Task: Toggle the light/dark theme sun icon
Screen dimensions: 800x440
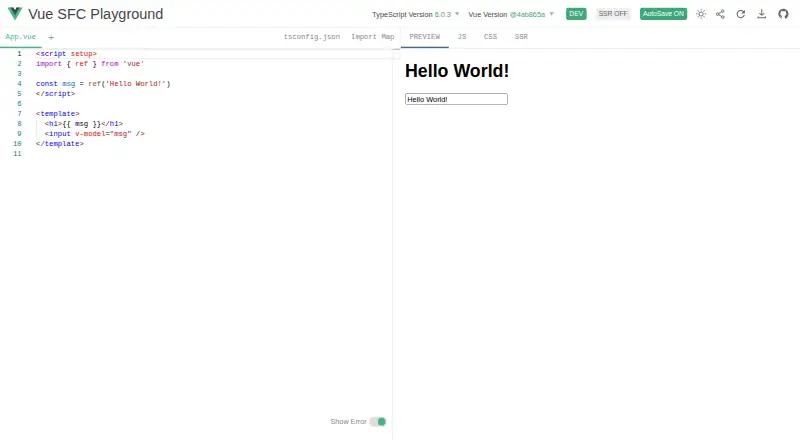Action: point(701,14)
